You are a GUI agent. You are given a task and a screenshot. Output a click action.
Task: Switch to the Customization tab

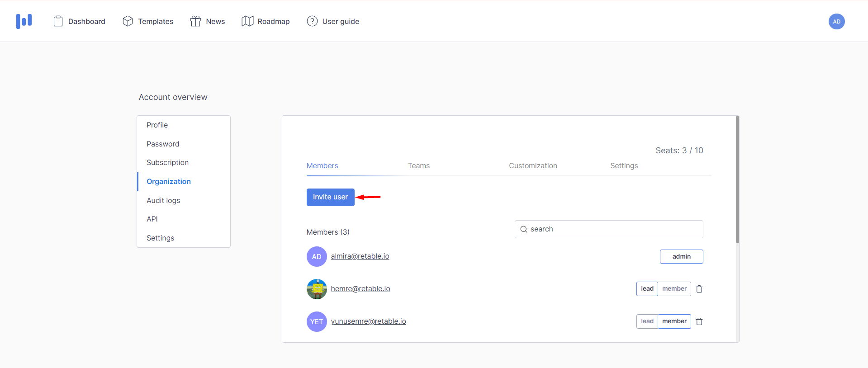[x=533, y=166]
